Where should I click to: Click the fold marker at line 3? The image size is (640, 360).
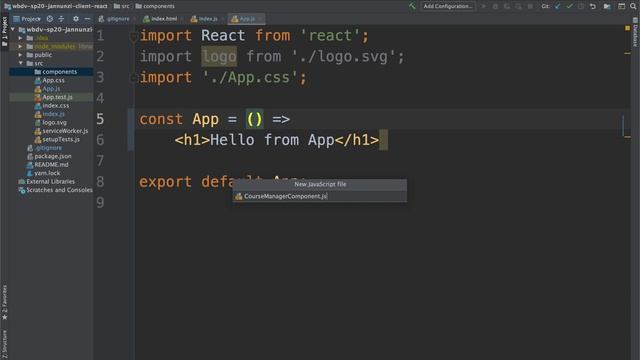tap(133, 78)
